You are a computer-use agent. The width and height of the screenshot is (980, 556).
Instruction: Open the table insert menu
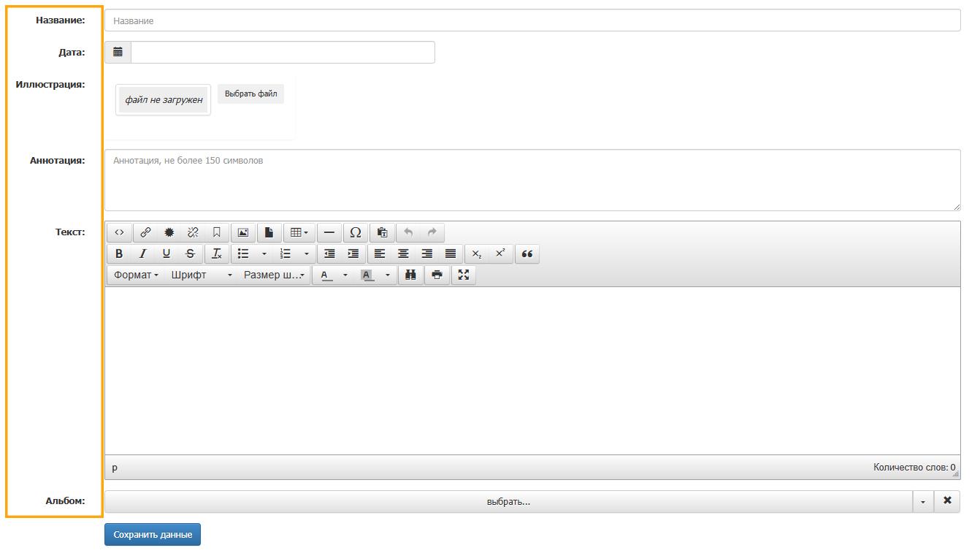(x=299, y=232)
